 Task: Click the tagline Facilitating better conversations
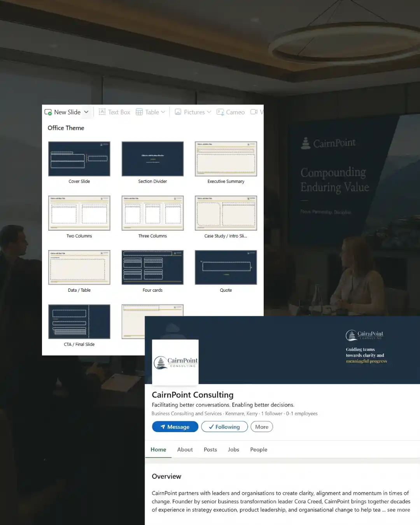(x=223, y=405)
